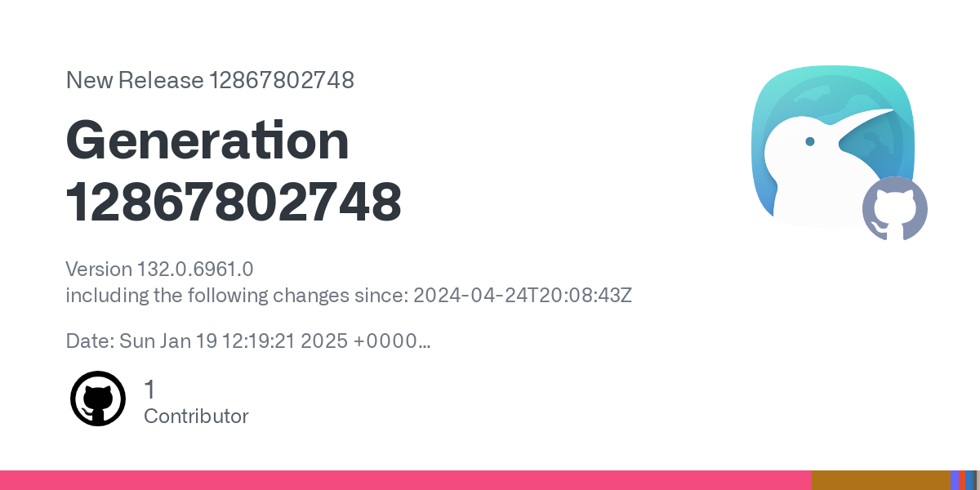The height and width of the screenshot is (490, 980).
Task: Click the kiwi bird's eye dot
Action: pyautogui.click(x=810, y=141)
